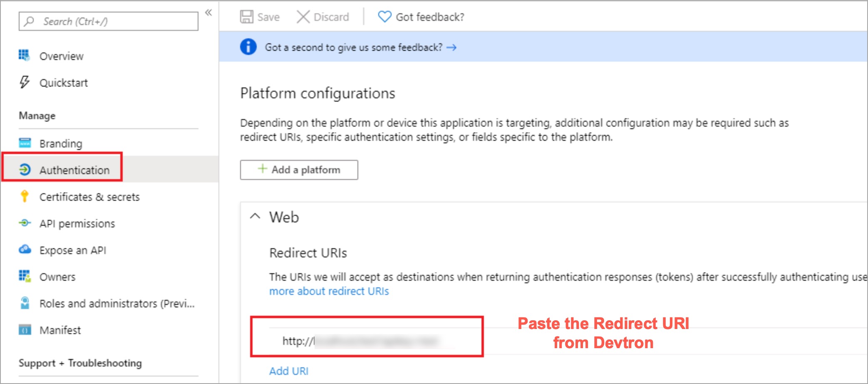Click the Search Ctrl+/ input box
868x384 pixels.
click(x=107, y=21)
